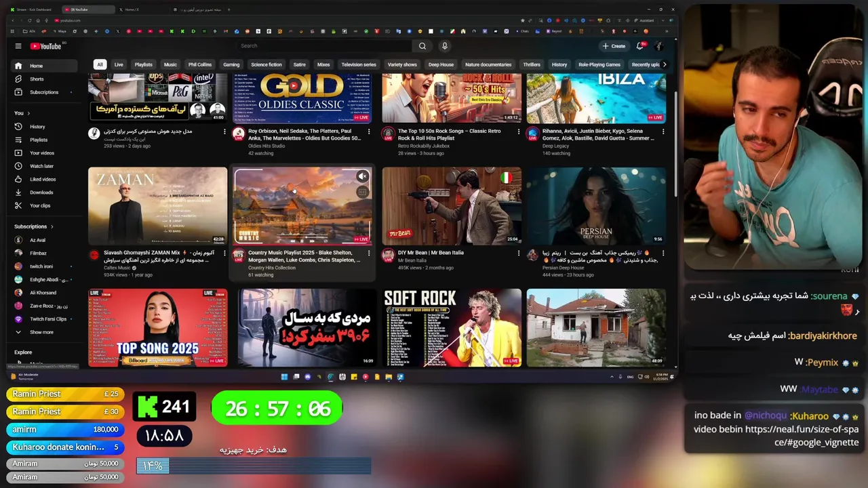The width and height of the screenshot is (868, 488).
Task: Select the Live filter chip
Action: pos(119,64)
